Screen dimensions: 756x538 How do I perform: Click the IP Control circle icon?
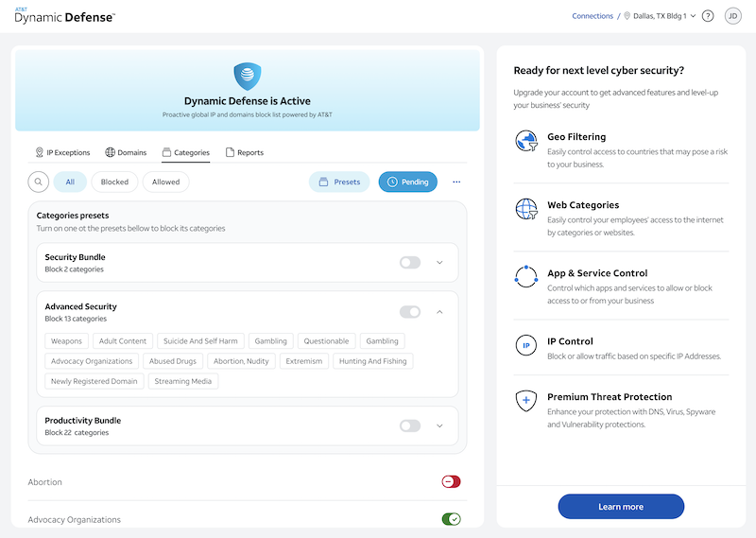tap(526, 345)
